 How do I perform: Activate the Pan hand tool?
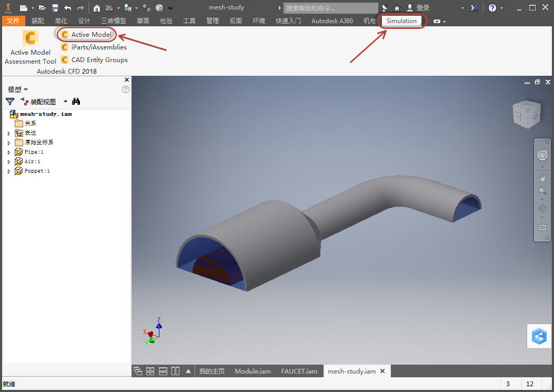tap(542, 178)
